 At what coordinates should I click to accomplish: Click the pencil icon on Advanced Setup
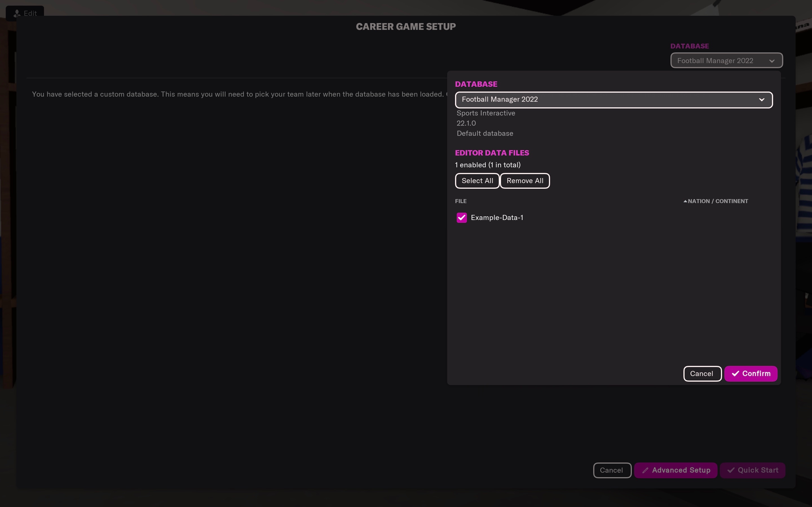pos(644,470)
